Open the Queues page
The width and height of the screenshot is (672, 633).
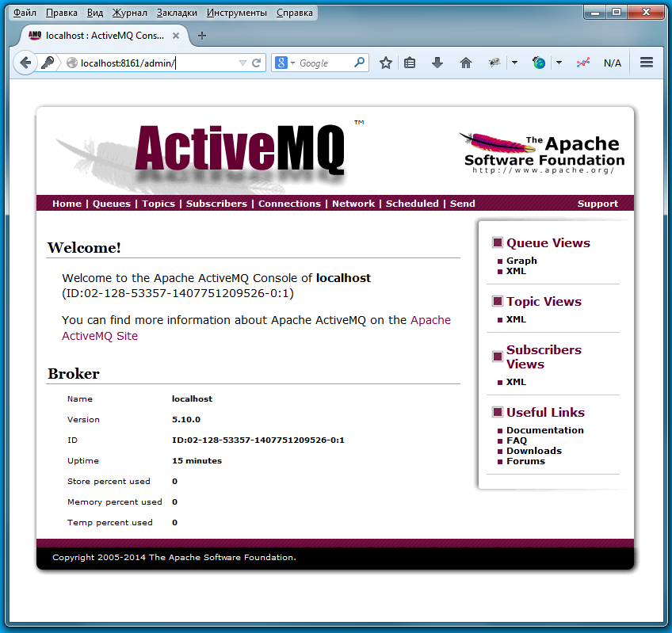tap(112, 204)
